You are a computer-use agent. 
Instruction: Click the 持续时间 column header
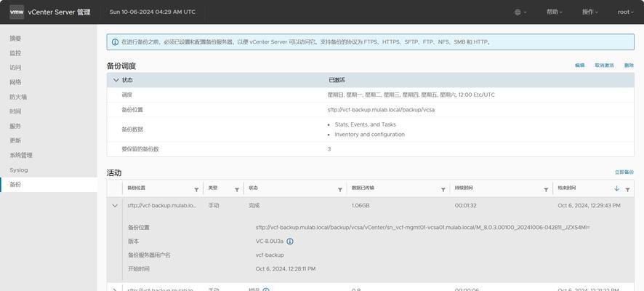pos(464,188)
